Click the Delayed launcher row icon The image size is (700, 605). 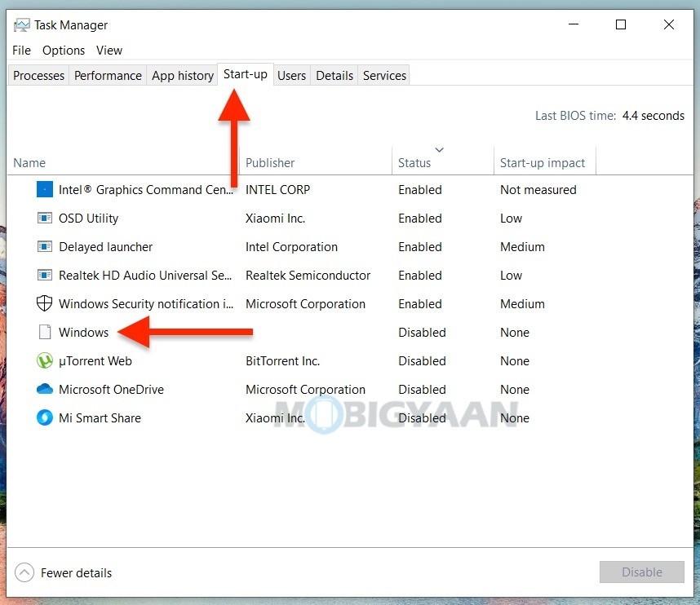pyautogui.click(x=45, y=247)
